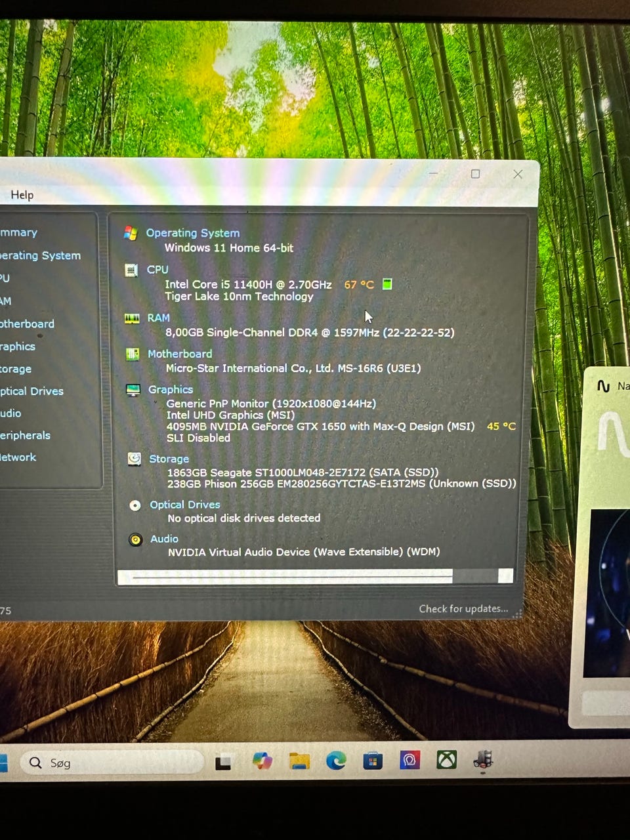The width and height of the screenshot is (630, 840).
Task: Click 1863GB Seagate ST1000LM048 drive entry
Action: pyautogui.click(x=303, y=472)
